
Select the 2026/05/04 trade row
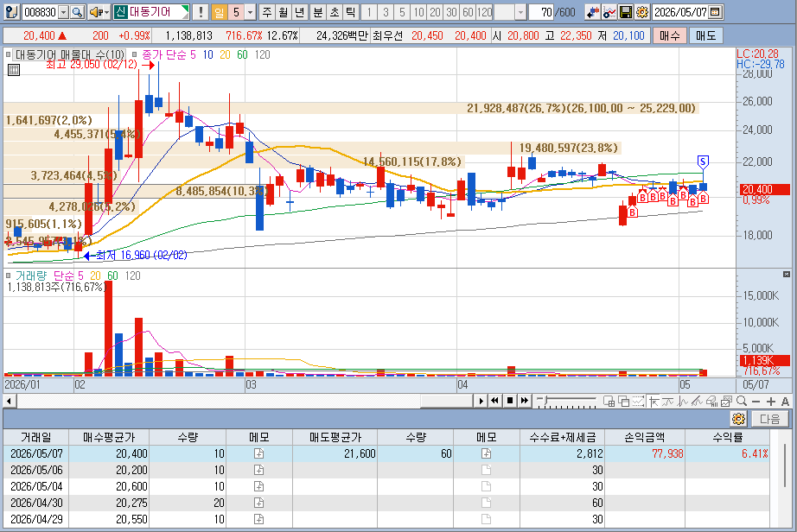click(386, 486)
